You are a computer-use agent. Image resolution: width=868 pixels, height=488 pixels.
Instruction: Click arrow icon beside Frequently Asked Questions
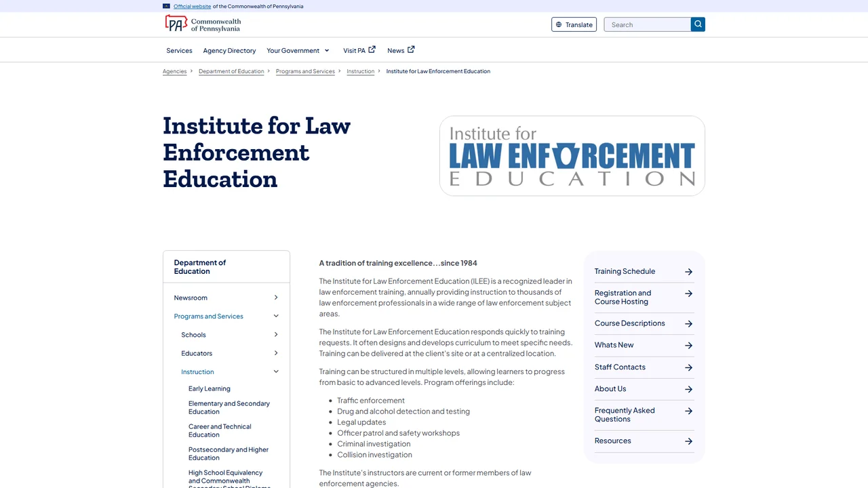click(x=688, y=411)
